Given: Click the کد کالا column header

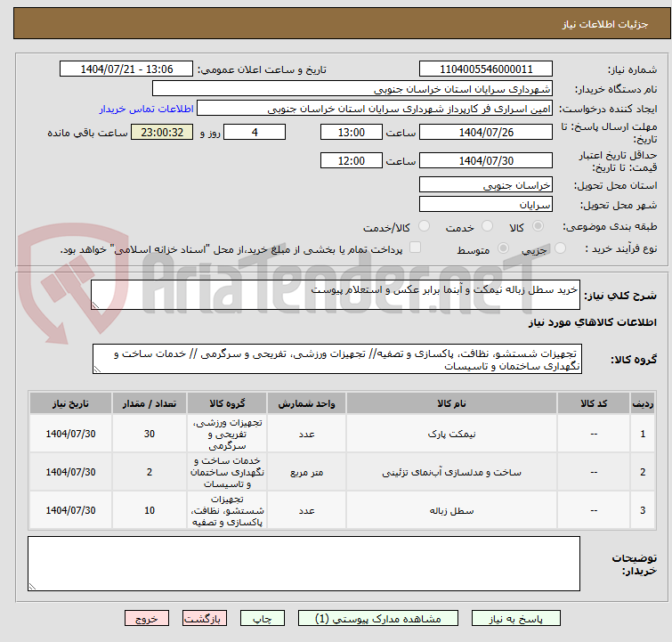Looking at the screenshot, I should point(594,403).
